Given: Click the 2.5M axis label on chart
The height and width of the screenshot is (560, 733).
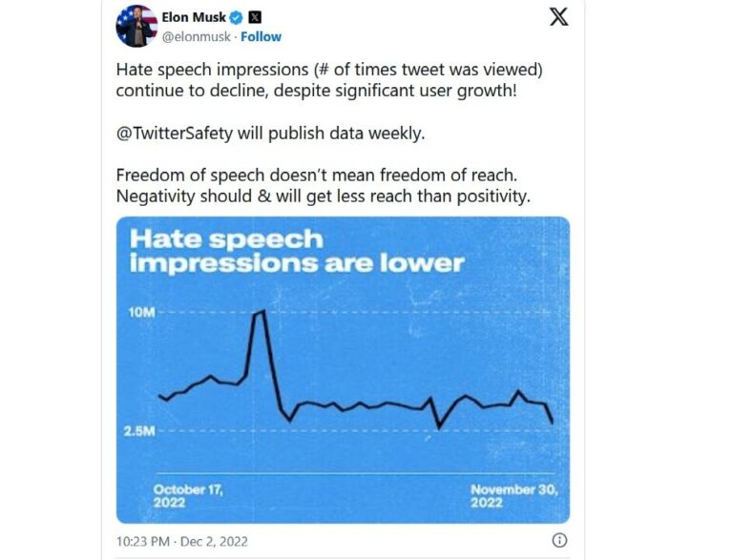Looking at the screenshot, I should coord(141,431).
